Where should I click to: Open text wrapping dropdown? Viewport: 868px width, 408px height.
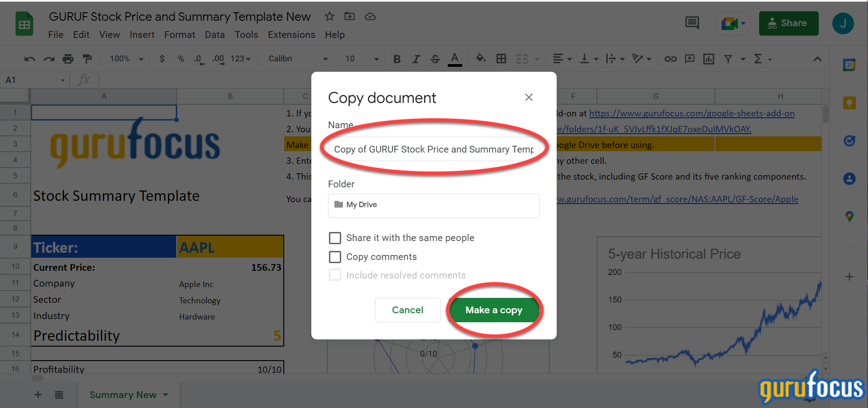615,59
